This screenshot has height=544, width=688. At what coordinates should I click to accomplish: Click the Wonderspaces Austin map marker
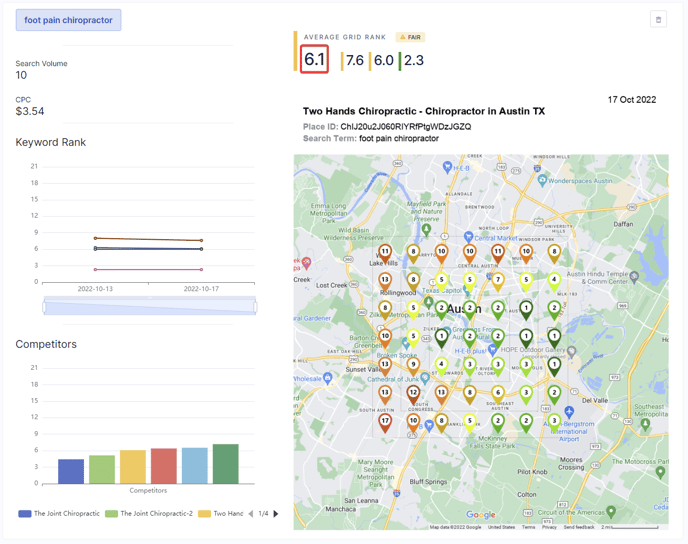coord(541,181)
